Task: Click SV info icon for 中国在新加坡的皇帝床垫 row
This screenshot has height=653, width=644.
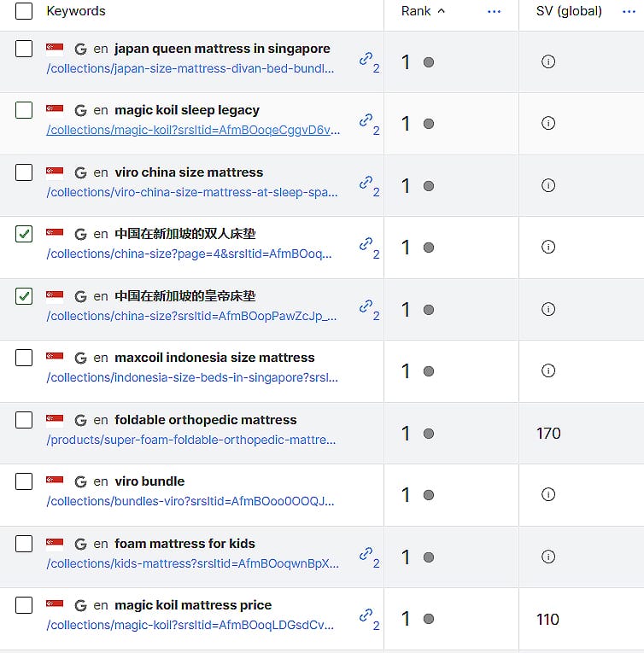Action: pos(548,309)
